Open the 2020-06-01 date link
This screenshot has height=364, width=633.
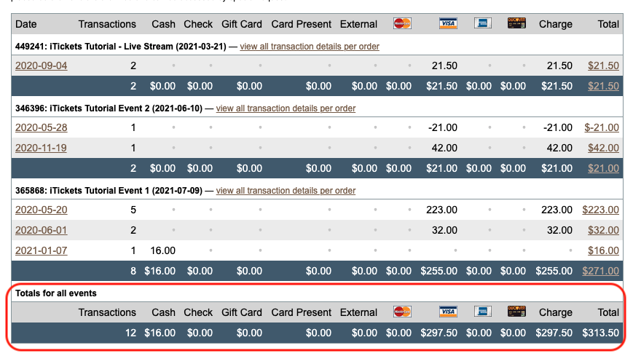(x=42, y=231)
